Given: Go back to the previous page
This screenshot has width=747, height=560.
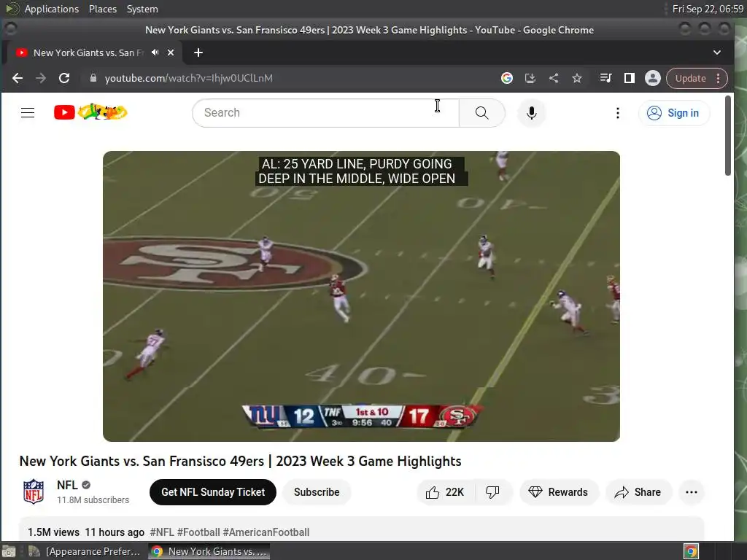Looking at the screenshot, I should [18, 78].
